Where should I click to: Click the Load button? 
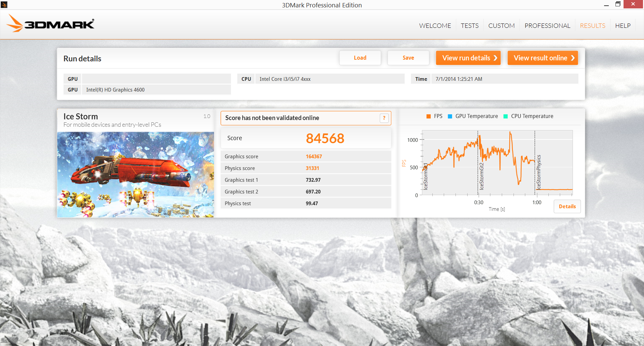pos(360,58)
